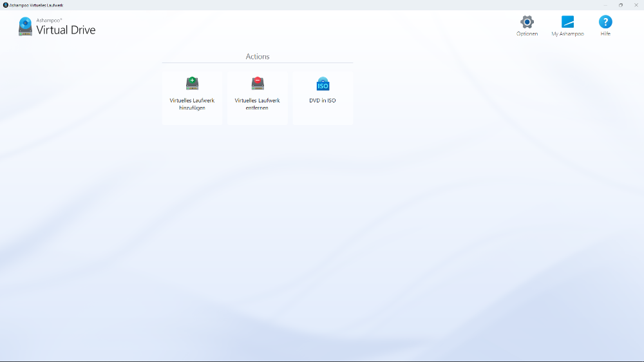Click the 'DVD in ISO' label
644x362 pixels.
(x=323, y=100)
